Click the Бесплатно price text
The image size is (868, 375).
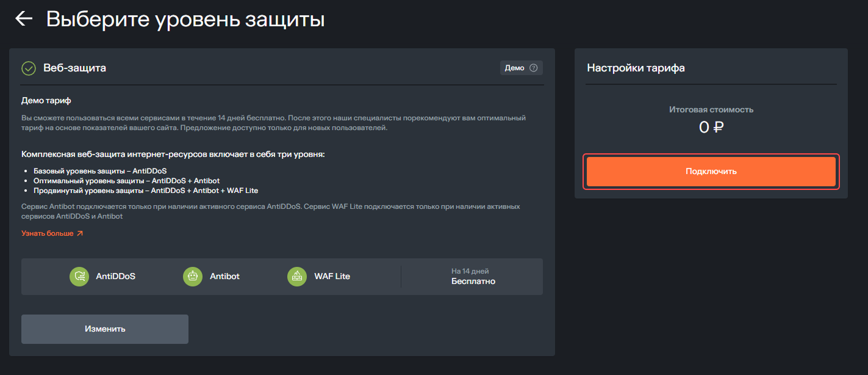(473, 282)
